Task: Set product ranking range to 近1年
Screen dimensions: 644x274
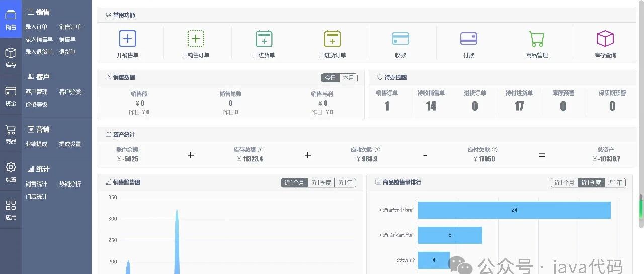Action: [615, 182]
